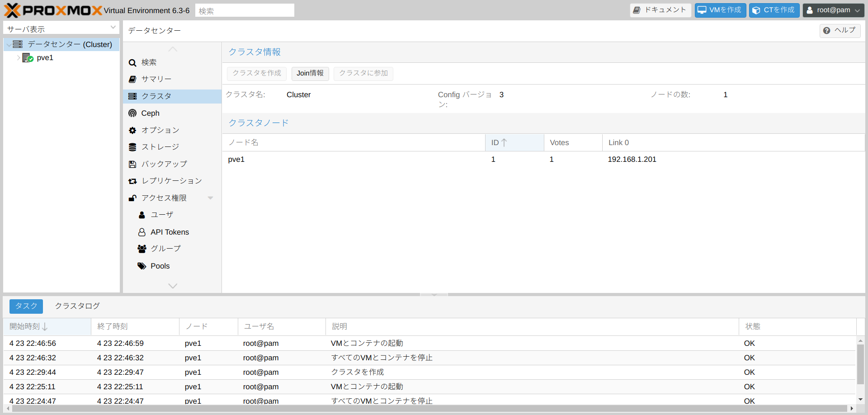Sort tasks by 終了時刻 column

coord(114,326)
